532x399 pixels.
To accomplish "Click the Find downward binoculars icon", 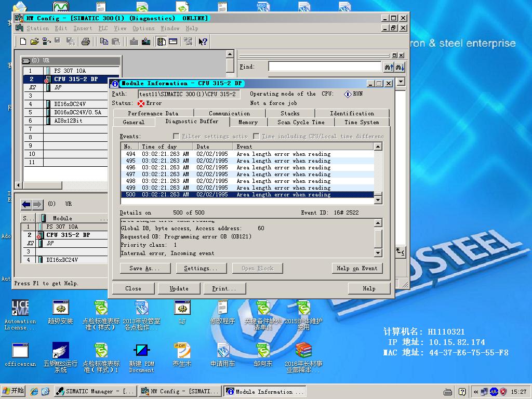I will click(x=400, y=67).
